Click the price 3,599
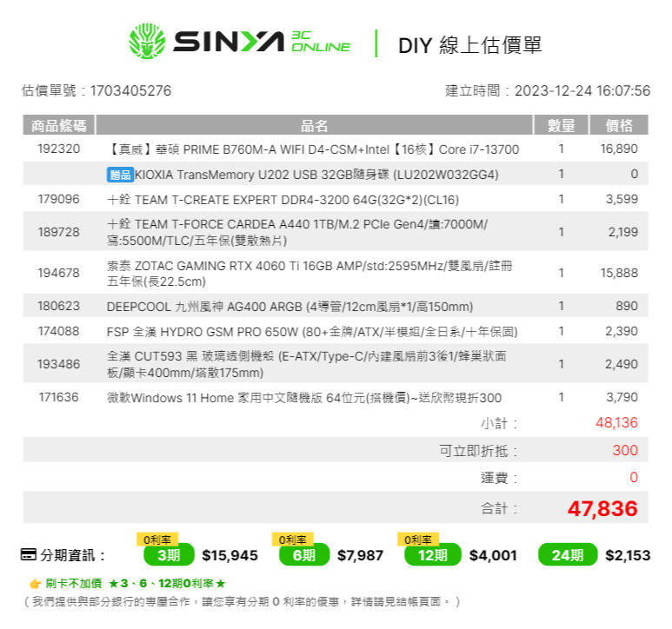The height and width of the screenshot is (629, 672). coord(622,199)
